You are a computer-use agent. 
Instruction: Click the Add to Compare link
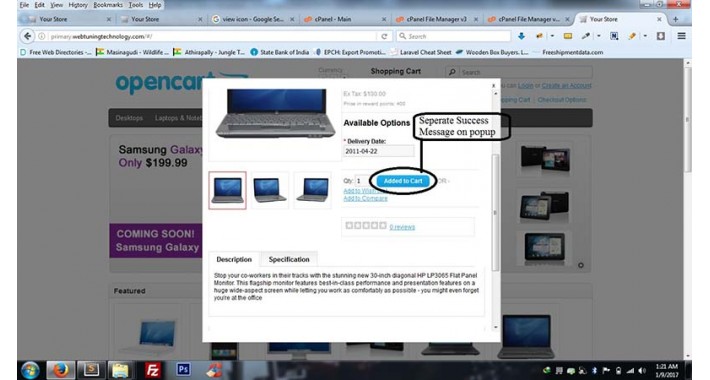365,198
